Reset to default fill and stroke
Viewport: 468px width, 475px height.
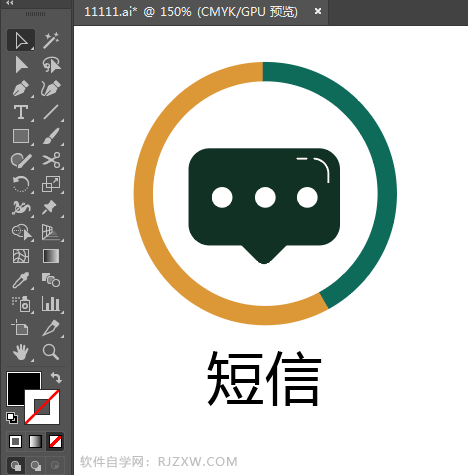(12, 417)
